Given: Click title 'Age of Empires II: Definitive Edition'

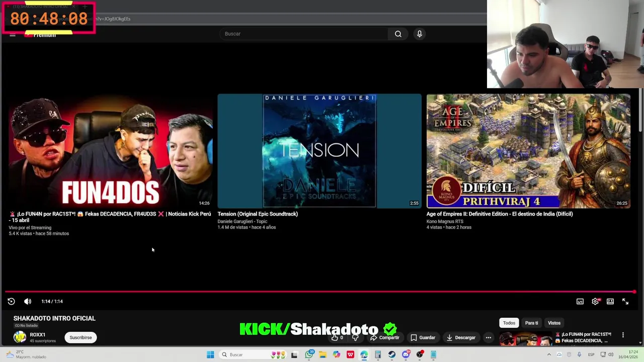Looking at the screenshot, I should 500,214.
